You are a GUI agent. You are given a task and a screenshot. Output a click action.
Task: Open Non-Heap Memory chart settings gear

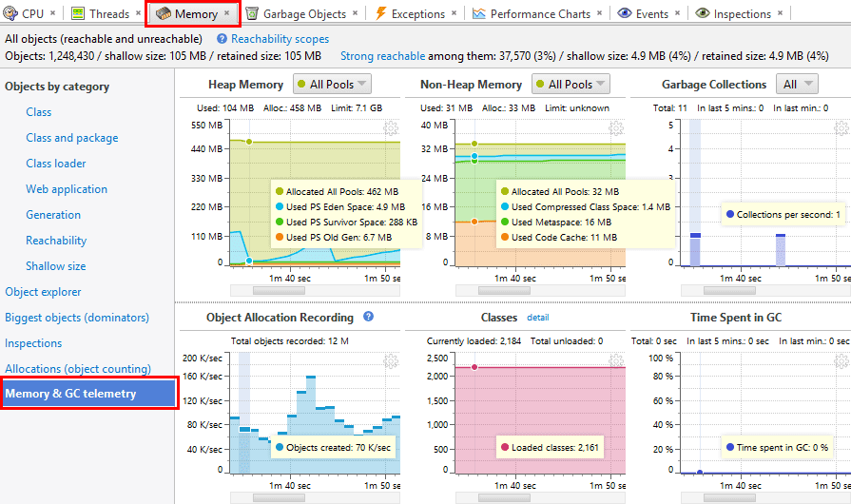coord(616,128)
